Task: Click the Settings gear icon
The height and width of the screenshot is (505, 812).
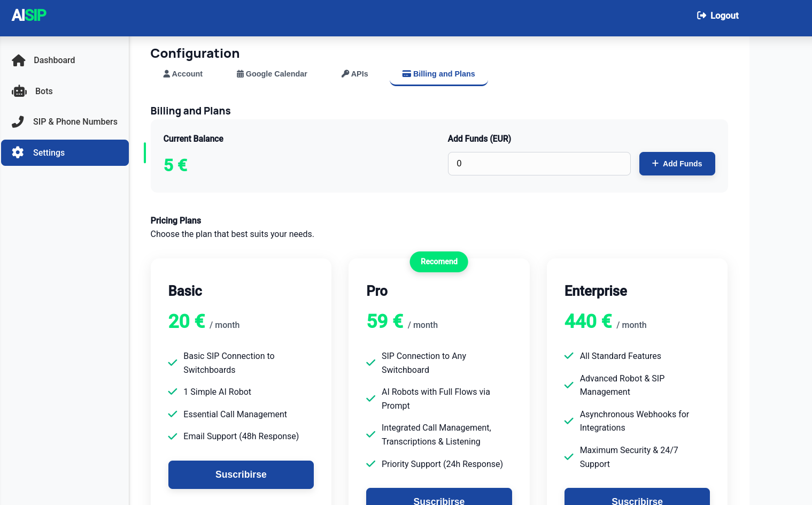Action: pyautogui.click(x=18, y=152)
